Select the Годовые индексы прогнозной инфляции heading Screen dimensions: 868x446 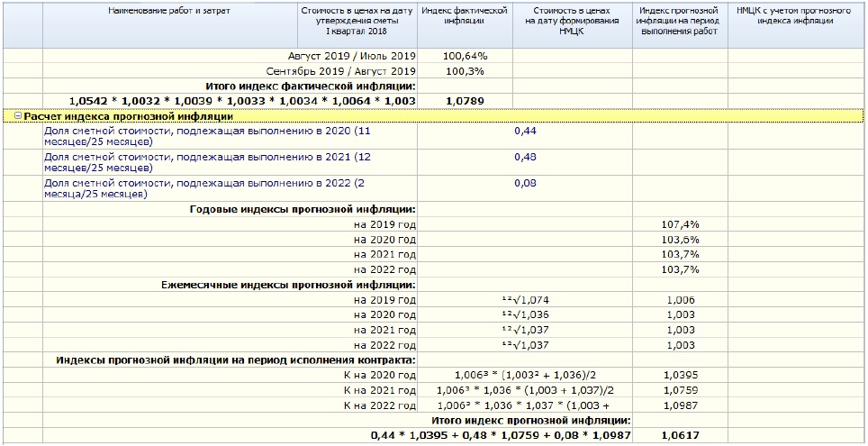pos(303,209)
